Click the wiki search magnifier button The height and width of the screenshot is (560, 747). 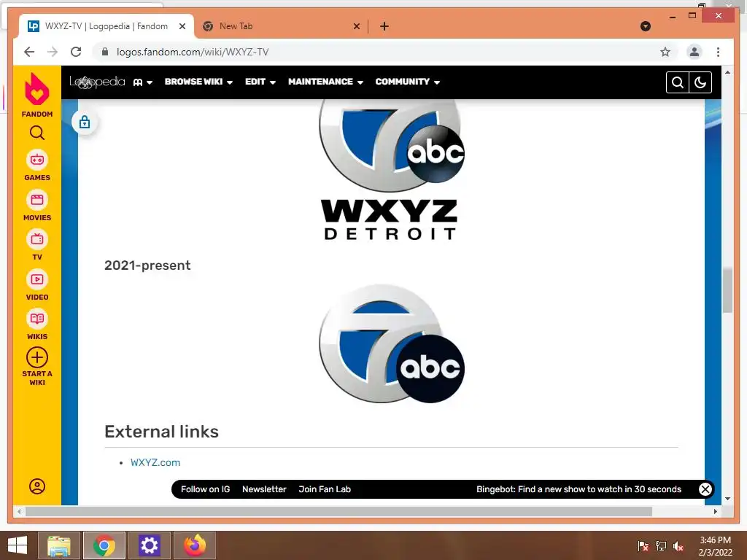(x=678, y=82)
